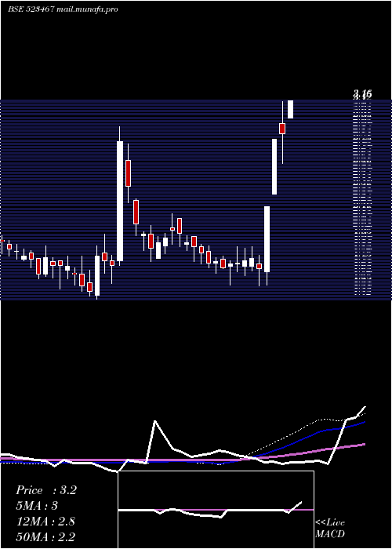Image resolution: width=392 pixels, height=549 pixels.
Task: Click the '5MA : 3' value
Action: click(37, 506)
